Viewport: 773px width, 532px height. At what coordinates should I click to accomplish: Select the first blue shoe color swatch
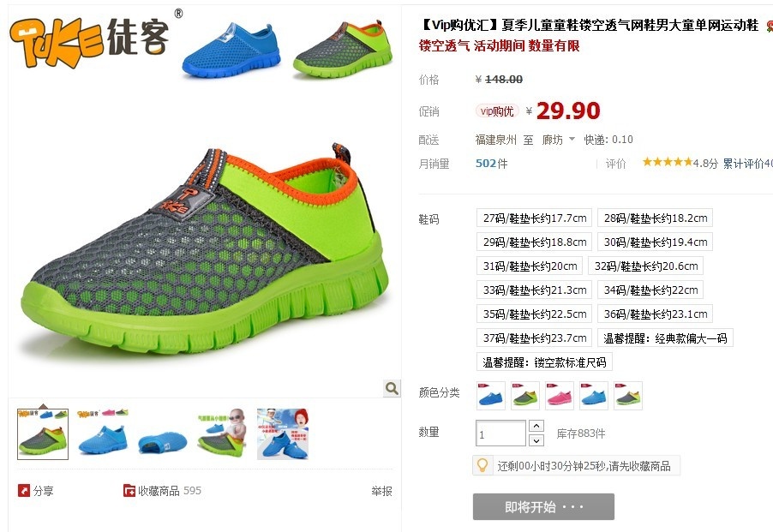491,396
